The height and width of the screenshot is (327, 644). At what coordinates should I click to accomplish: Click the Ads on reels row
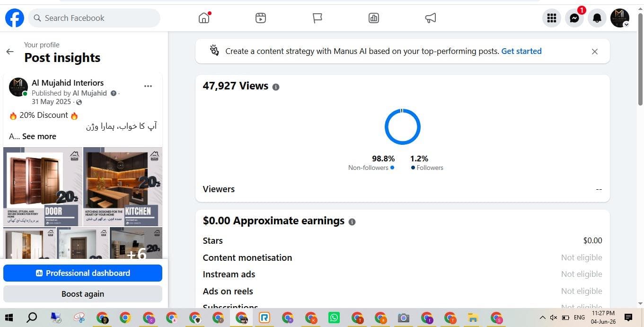[402, 291]
